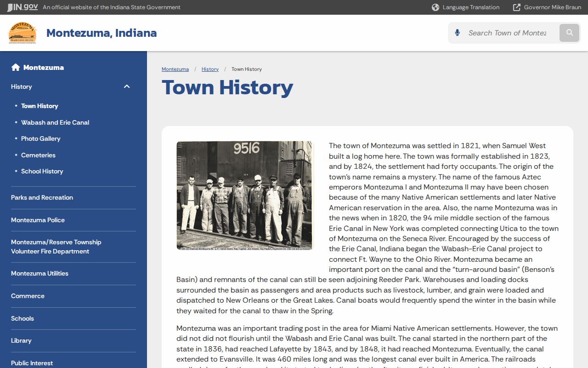Activate the microphone voice search icon

click(457, 33)
